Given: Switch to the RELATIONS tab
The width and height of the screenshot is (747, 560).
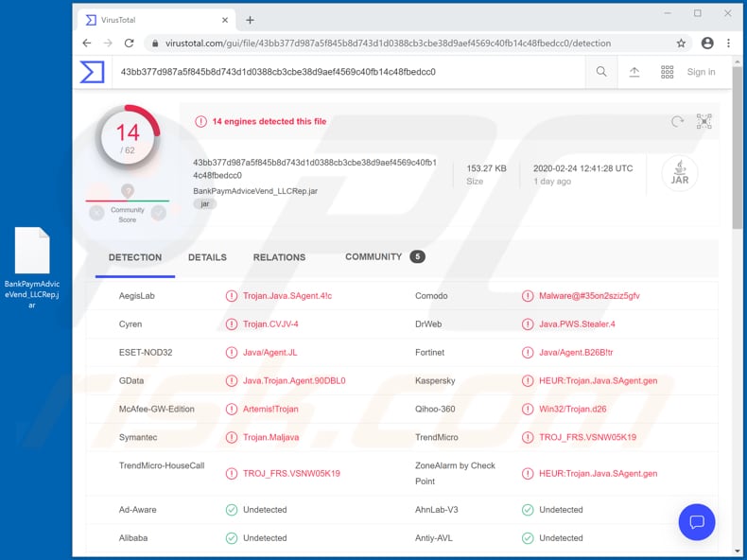Looking at the screenshot, I should 279,257.
